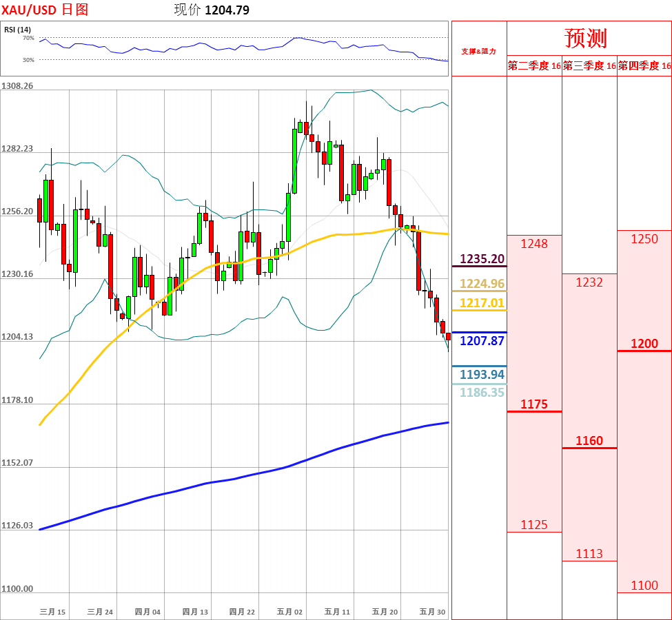Click the Q2 median forecast 1175
672x620 pixels.
coord(534,404)
